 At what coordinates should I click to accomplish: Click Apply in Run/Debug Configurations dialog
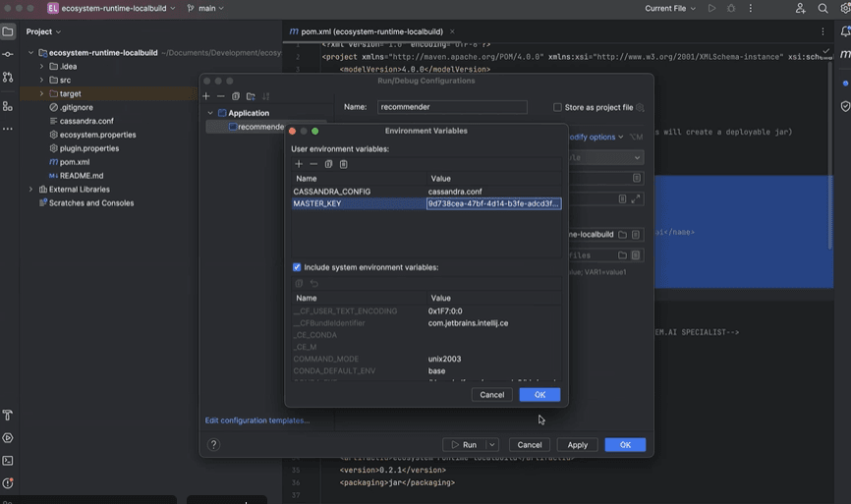pos(578,444)
